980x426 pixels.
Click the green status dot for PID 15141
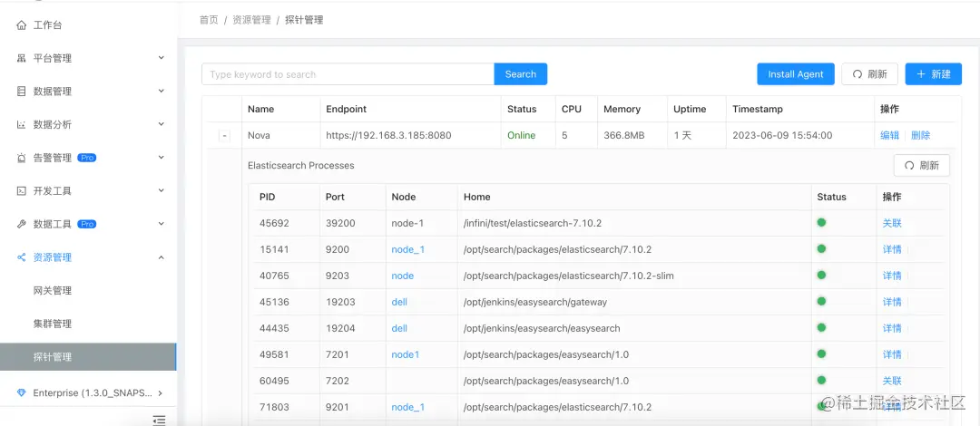pos(821,248)
